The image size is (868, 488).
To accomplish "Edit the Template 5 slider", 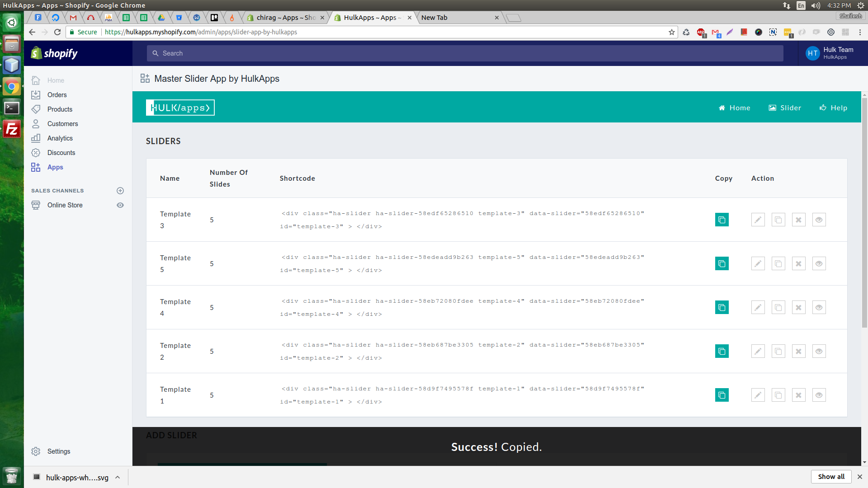I will (x=758, y=263).
